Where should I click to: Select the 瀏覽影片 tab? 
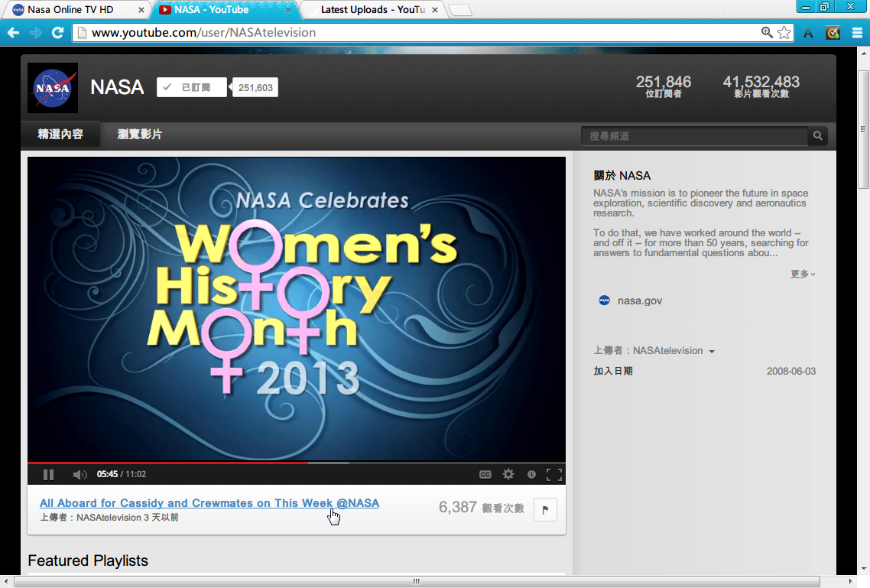(140, 135)
